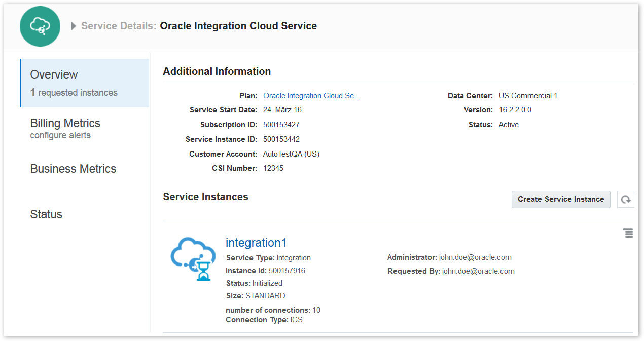
Task: Click the refresh service instances icon
Action: (x=626, y=199)
